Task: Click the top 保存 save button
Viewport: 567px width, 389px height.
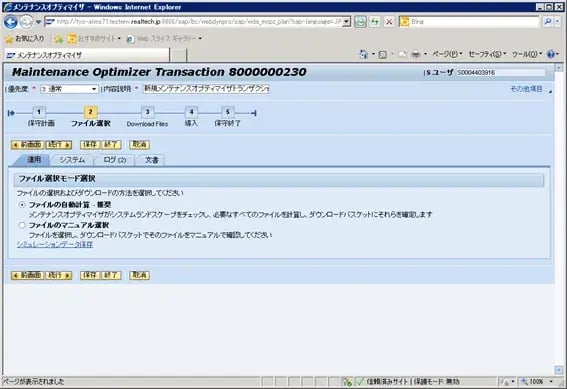Action: [x=90, y=145]
